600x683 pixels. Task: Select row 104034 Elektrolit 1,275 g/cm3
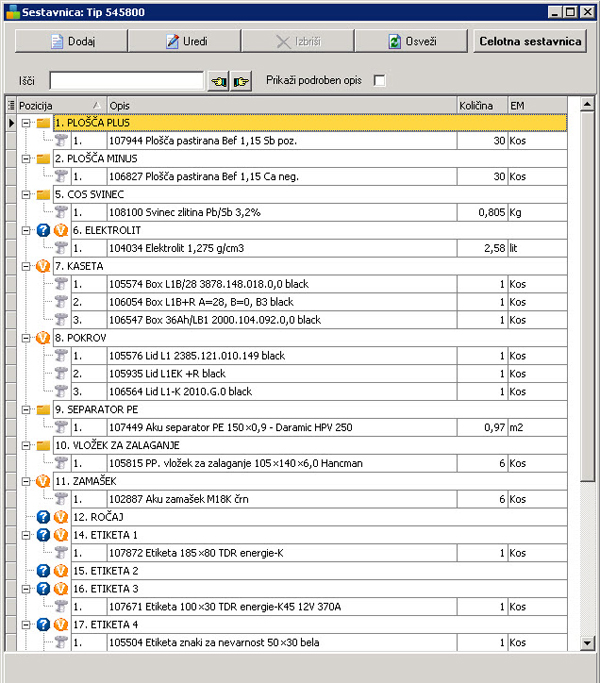coord(319,248)
